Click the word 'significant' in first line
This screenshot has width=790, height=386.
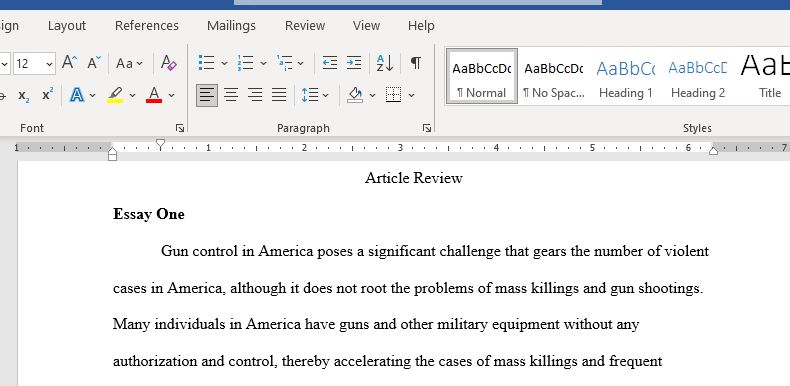tap(402, 251)
